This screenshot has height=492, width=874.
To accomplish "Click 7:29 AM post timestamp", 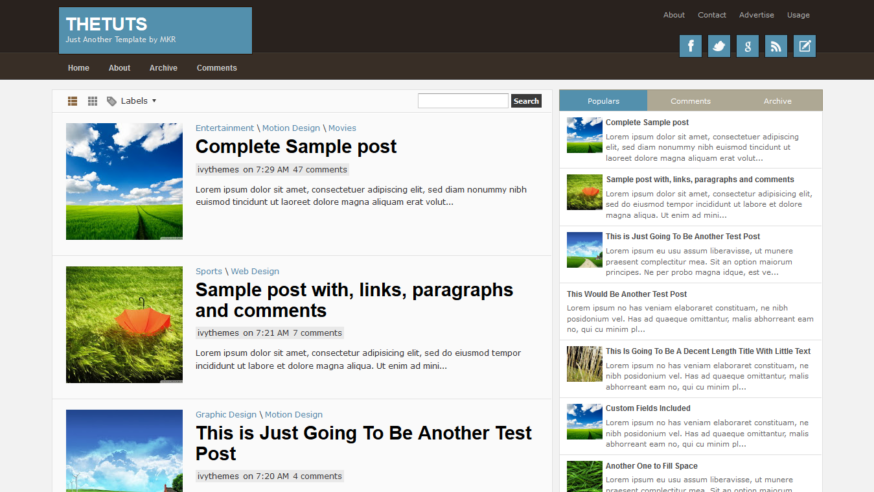I will (x=273, y=169).
